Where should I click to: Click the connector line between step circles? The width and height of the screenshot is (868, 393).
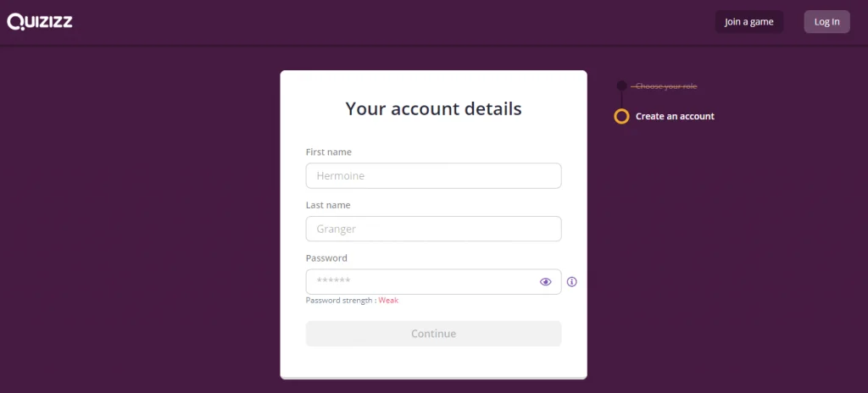[x=621, y=100]
